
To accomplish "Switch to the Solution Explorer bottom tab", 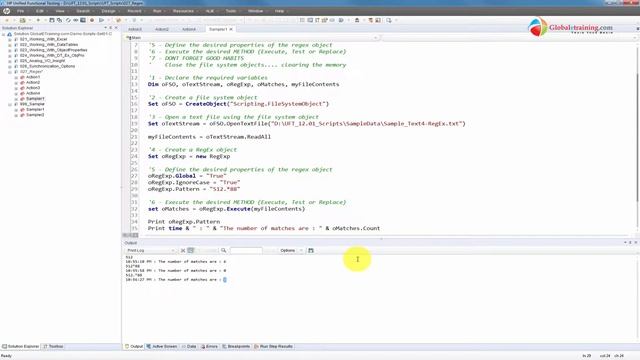I will pos(20,346).
